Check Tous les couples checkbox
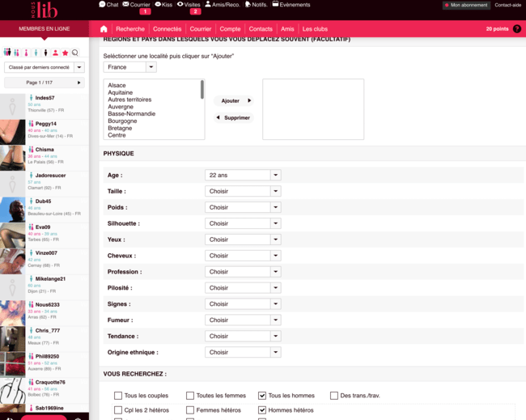Image resolution: width=526 pixels, height=420 pixels. click(118, 396)
